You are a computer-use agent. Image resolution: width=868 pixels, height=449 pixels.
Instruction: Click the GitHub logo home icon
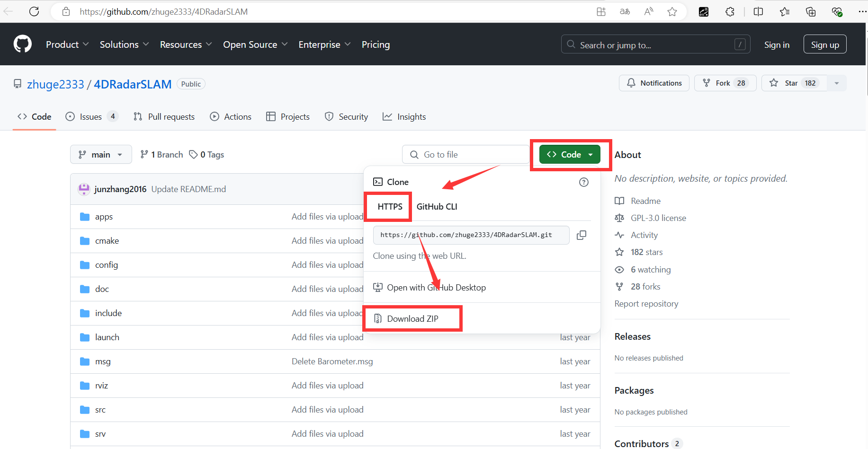tap(23, 44)
